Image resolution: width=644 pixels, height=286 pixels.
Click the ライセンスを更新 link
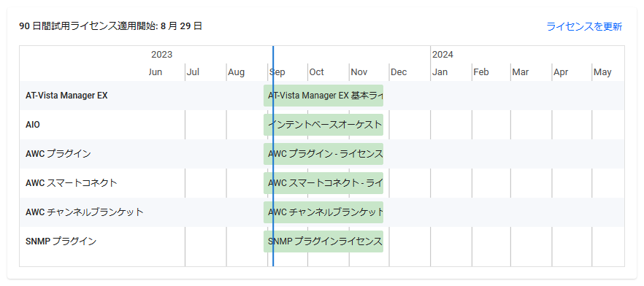coord(584,27)
